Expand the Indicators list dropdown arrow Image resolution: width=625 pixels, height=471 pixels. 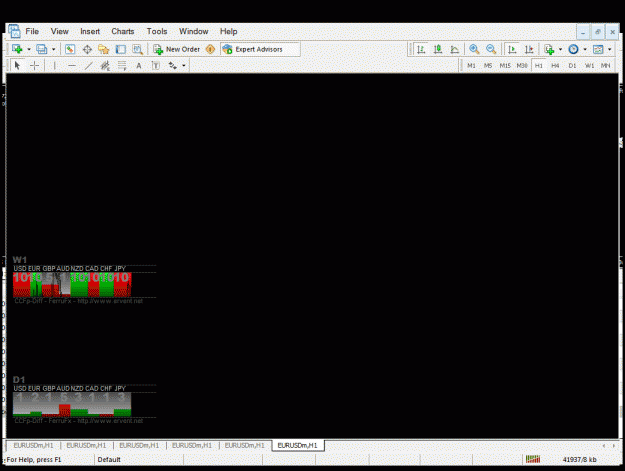[560, 49]
